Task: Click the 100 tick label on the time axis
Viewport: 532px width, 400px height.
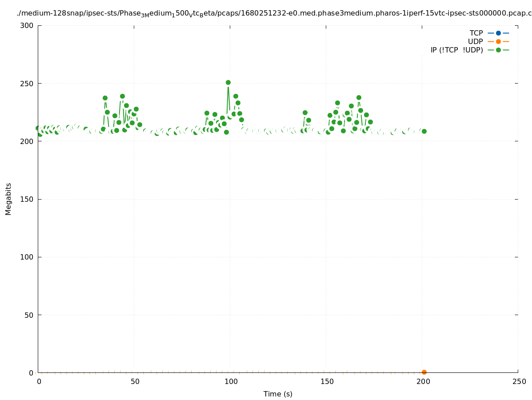Action: click(230, 382)
